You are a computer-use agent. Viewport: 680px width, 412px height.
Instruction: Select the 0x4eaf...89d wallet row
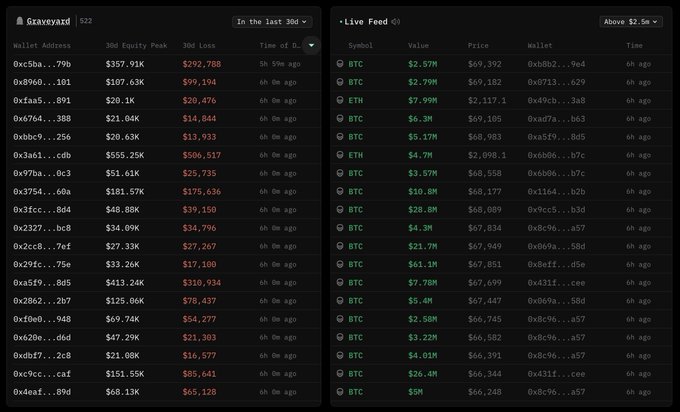(163, 392)
